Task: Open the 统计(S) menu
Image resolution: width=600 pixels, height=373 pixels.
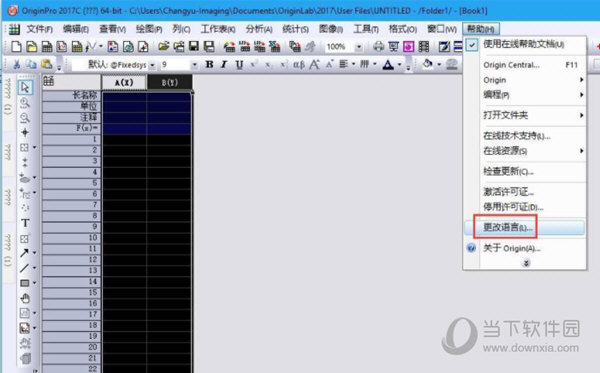Action: 295,29
